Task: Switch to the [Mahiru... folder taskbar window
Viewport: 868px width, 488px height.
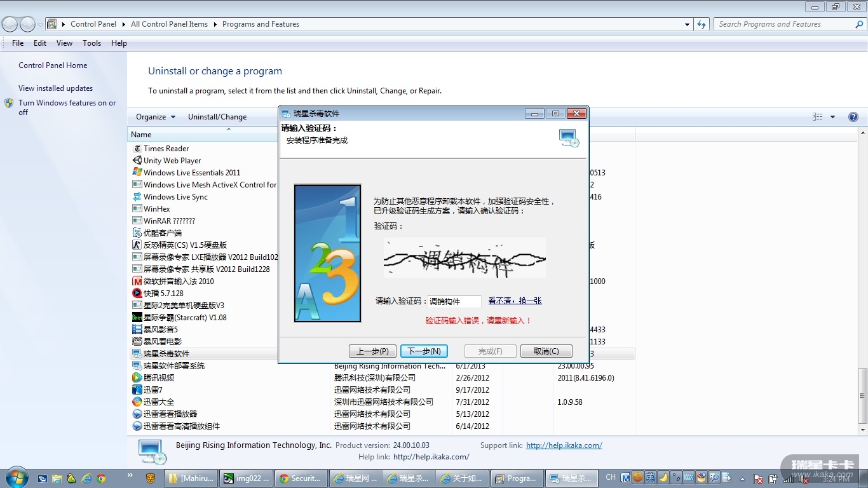Action: 191,478
